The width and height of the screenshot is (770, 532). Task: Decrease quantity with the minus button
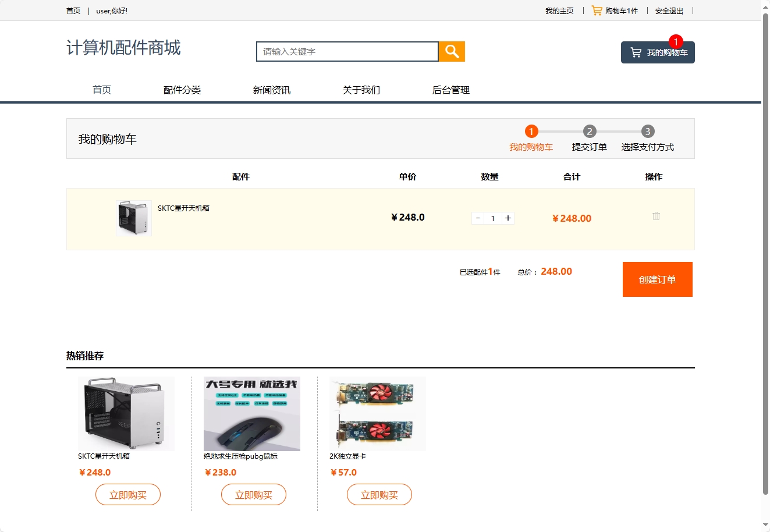[477, 218]
